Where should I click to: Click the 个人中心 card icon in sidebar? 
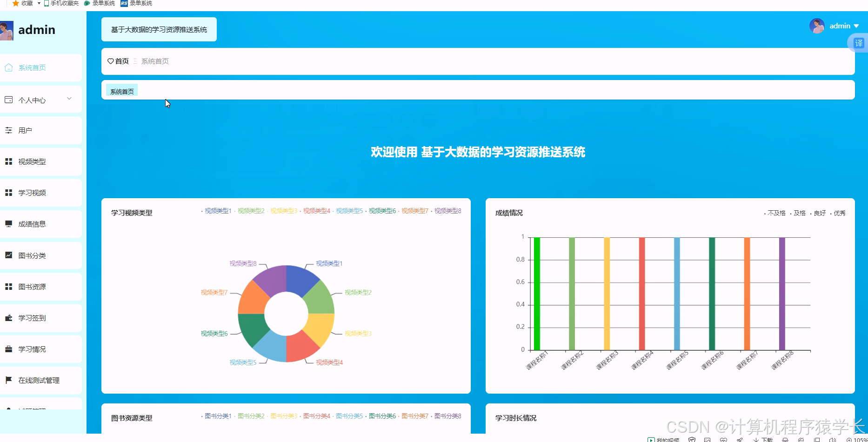pyautogui.click(x=8, y=100)
